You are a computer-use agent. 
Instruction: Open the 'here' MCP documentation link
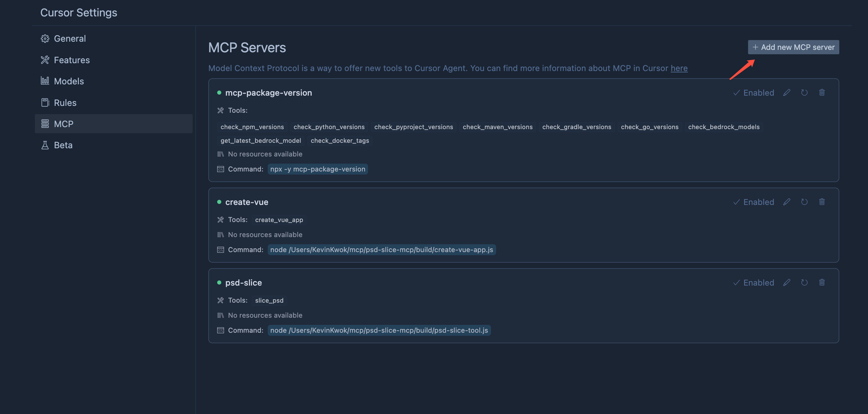click(679, 68)
